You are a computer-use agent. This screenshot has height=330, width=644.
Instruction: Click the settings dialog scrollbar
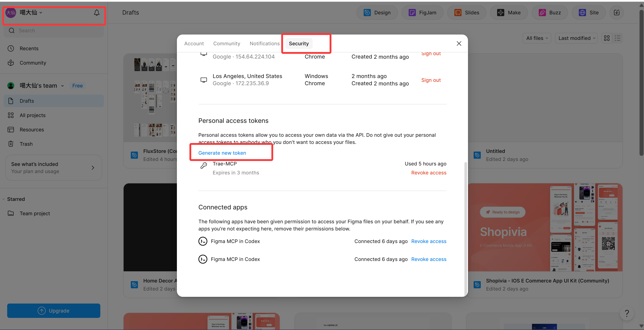click(465, 229)
